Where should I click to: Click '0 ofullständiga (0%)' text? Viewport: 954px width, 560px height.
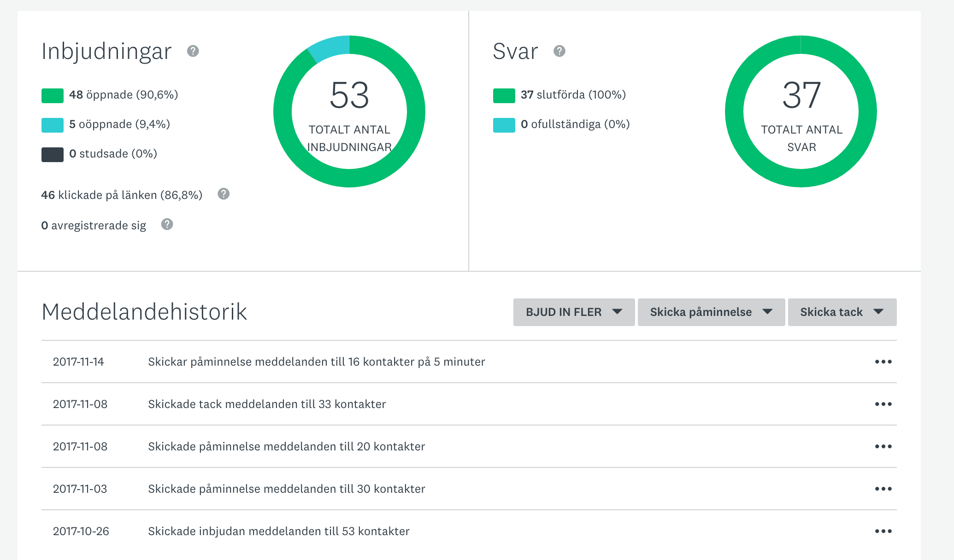coord(575,124)
